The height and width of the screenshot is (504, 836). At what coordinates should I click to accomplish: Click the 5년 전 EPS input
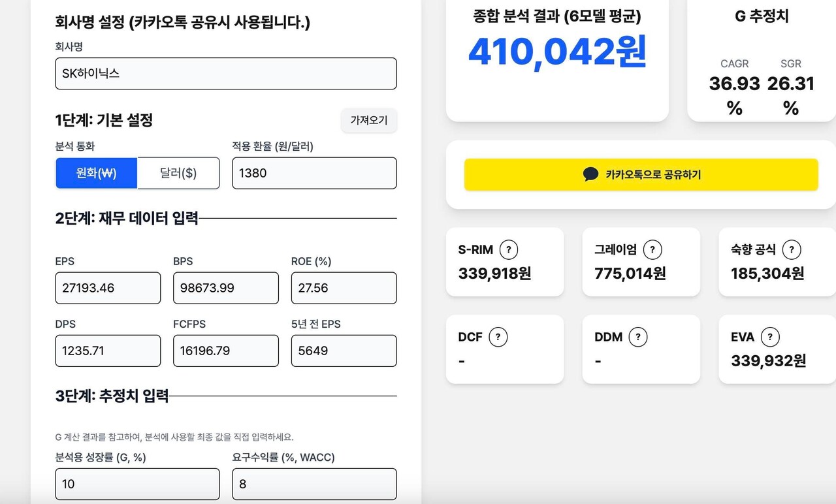(x=344, y=351)
